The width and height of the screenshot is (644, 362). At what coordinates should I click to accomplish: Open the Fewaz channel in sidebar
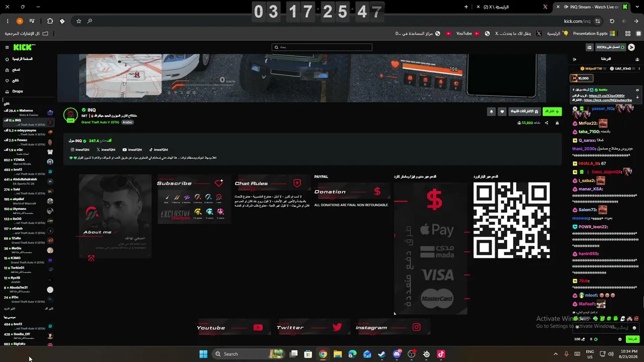(x=27, y=142)
